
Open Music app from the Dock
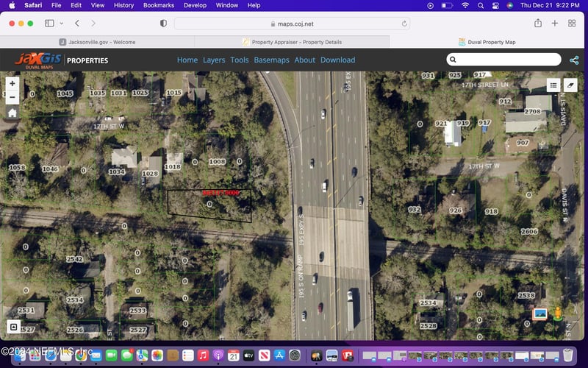[x=203, y=355]
